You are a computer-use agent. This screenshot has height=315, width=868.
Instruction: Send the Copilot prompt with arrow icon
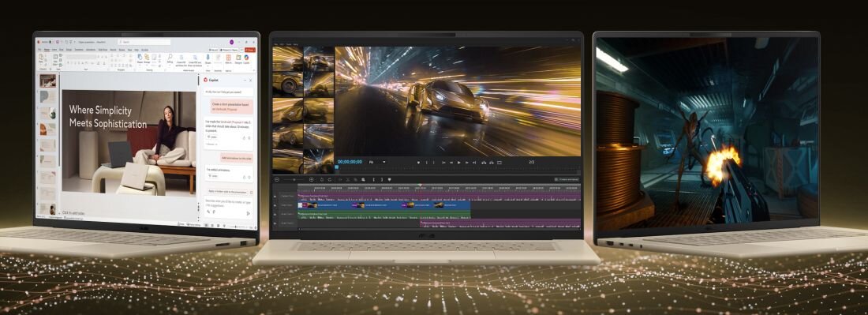(x=248, y=213)
